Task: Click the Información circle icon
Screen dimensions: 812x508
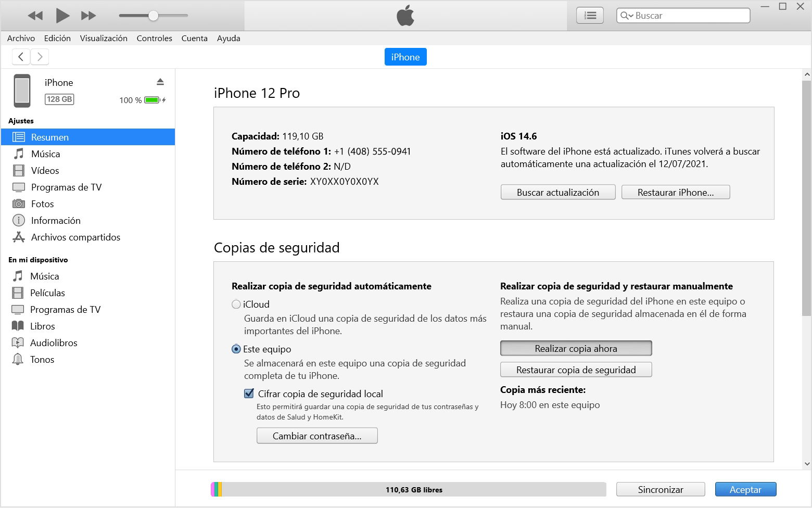Action: (x=19, y=220)
